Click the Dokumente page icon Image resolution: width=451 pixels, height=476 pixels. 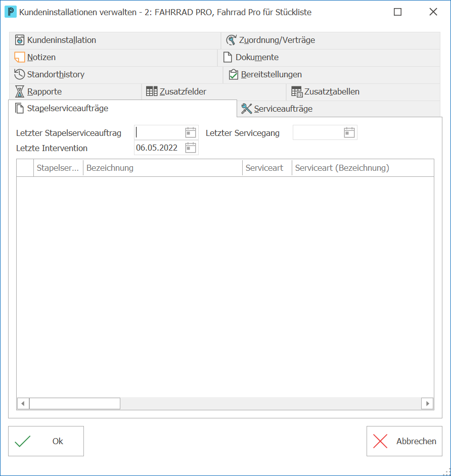tap(228, 57)
